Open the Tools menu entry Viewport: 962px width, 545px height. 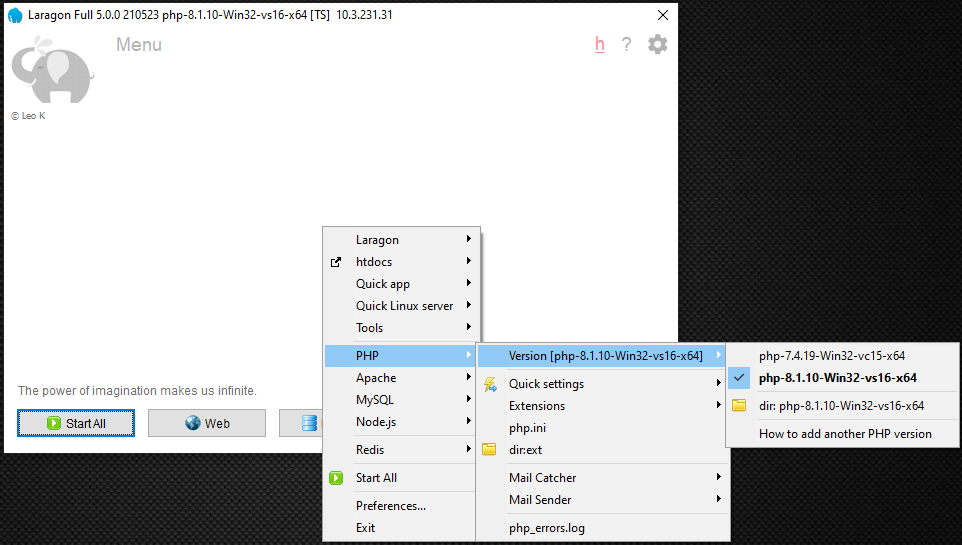pos(401,328)
